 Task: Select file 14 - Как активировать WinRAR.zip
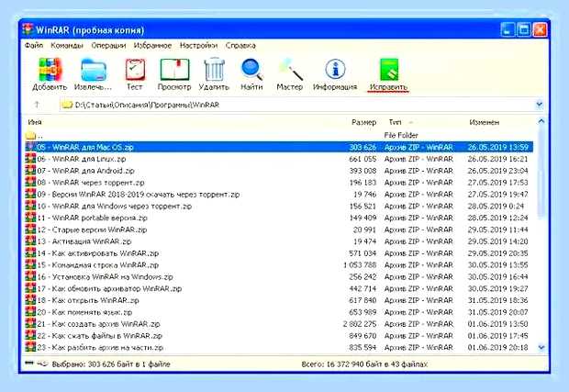98,253
